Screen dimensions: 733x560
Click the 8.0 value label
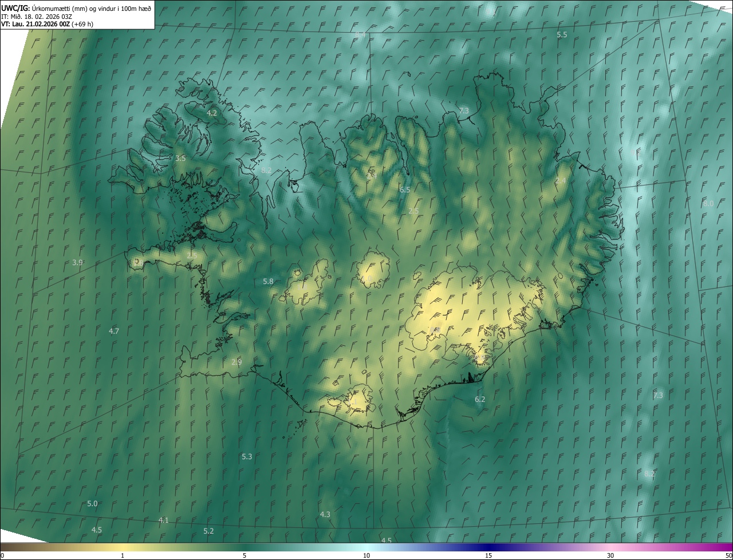(x=708, y=203)
